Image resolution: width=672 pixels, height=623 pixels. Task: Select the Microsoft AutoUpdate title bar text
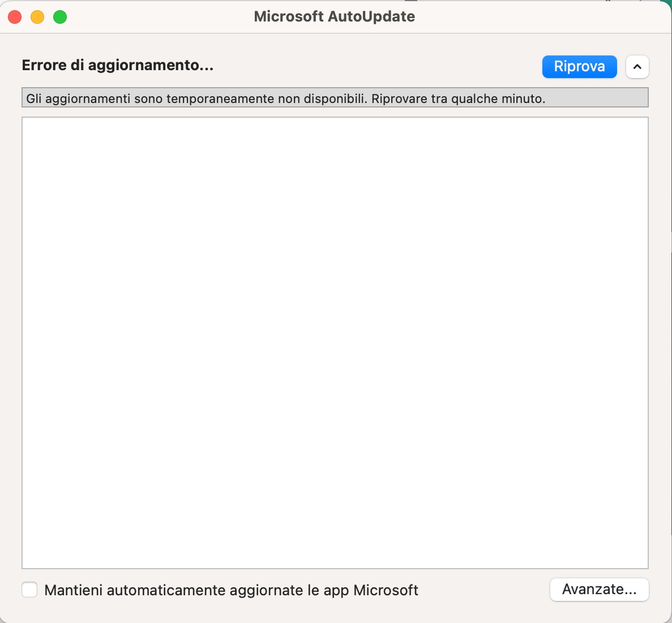[334, 16]
